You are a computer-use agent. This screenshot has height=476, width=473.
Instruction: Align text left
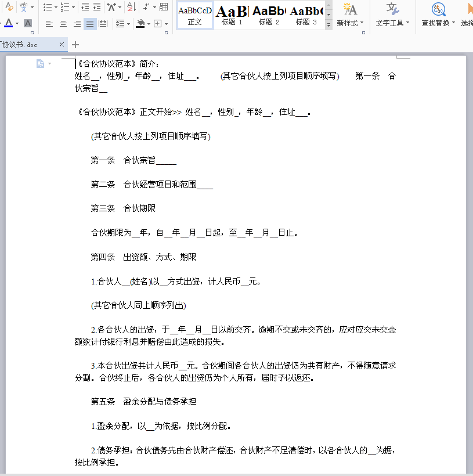click(49, 24)
